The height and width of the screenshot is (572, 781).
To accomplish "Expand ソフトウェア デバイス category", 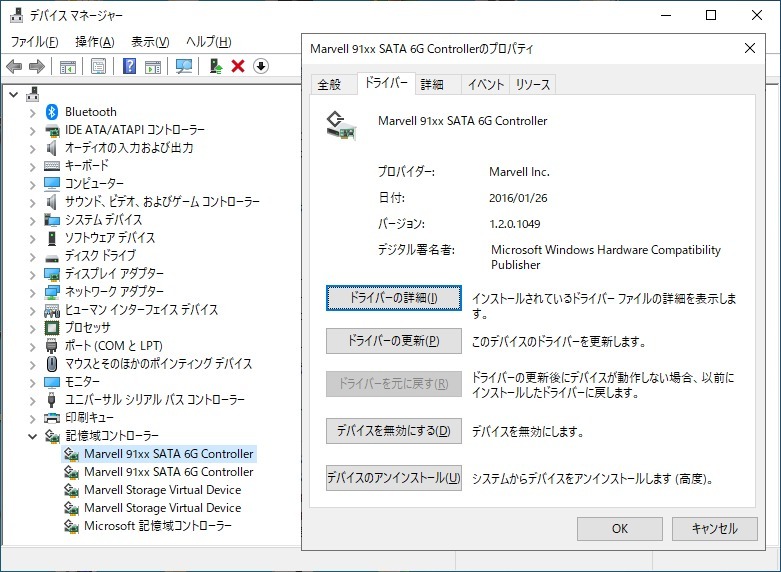I will click(32, 238).
